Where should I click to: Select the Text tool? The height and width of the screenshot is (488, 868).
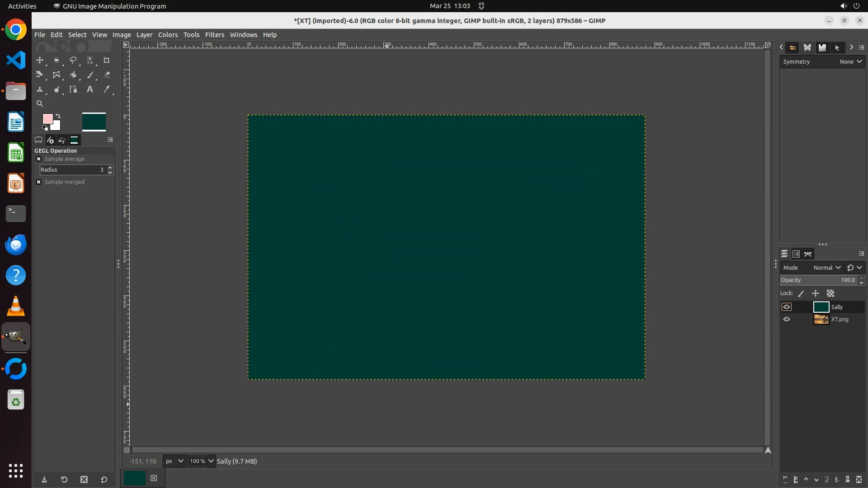[90, 89]
